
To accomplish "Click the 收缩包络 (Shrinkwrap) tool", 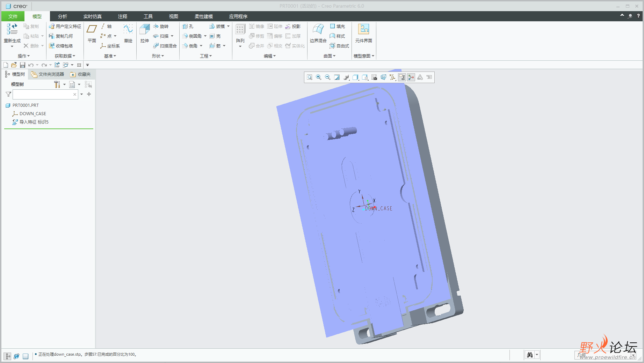I will pos(61,46).
